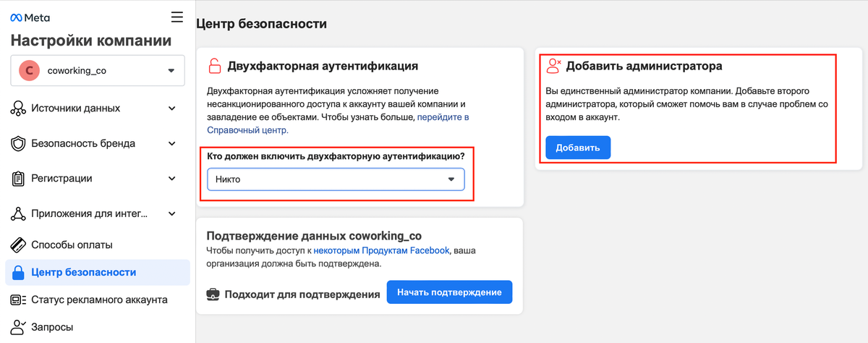This screenshot has height=343, width=868.
Task: Click the Добавить администратора heading
Action: coord(644,67)
